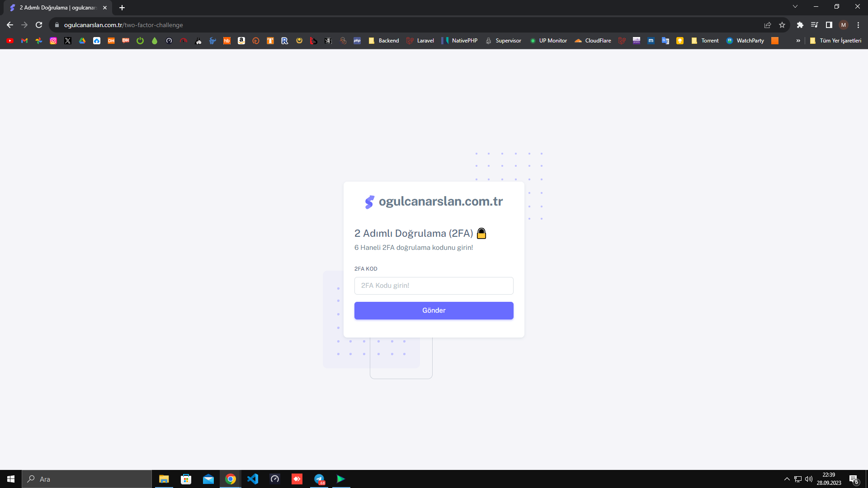Open CloudFlare bookmark

(592, 41)
